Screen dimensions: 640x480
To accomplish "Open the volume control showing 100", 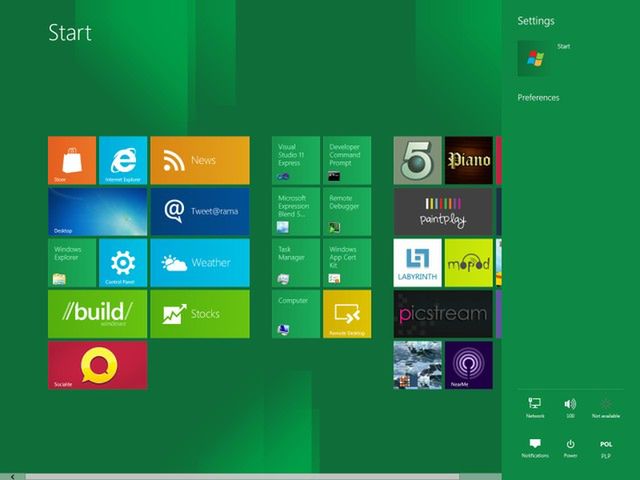I will tap(570, 408).
